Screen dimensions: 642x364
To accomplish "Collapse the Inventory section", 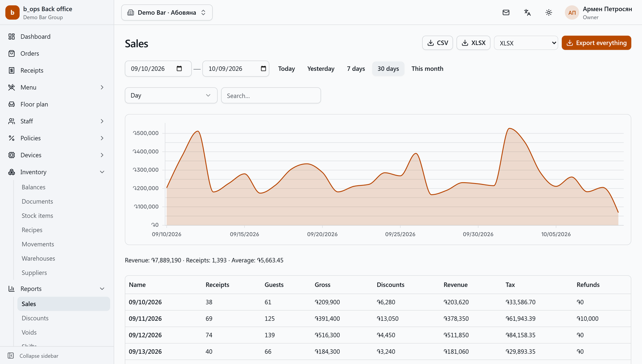I will pos(57,172).
